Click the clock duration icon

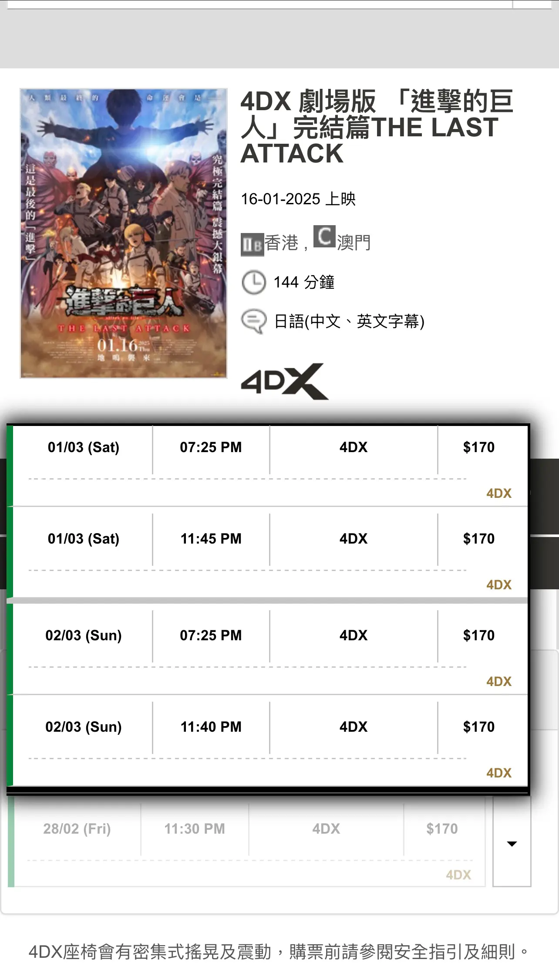(253, 283)
